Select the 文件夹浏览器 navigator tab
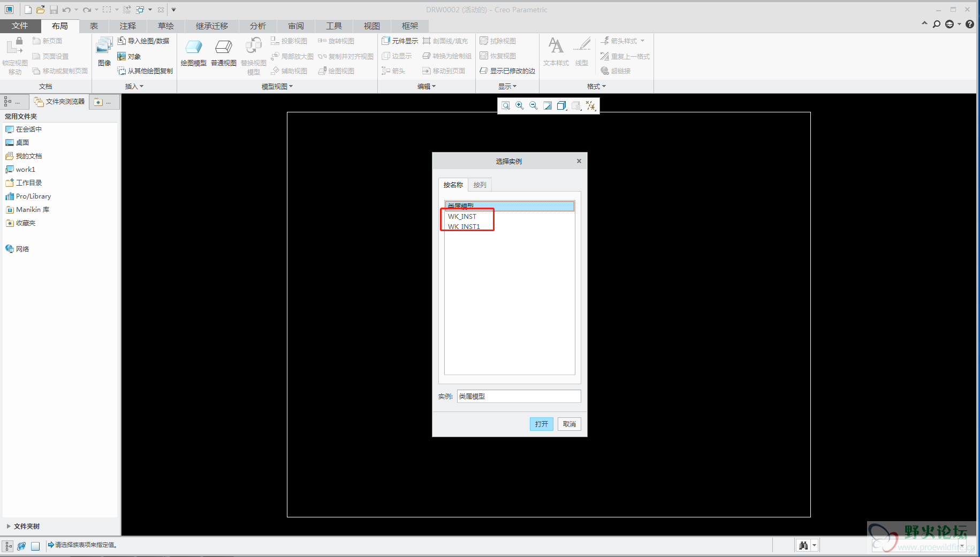This screenshot has height=557, width=980. click(x=59, y=102)
